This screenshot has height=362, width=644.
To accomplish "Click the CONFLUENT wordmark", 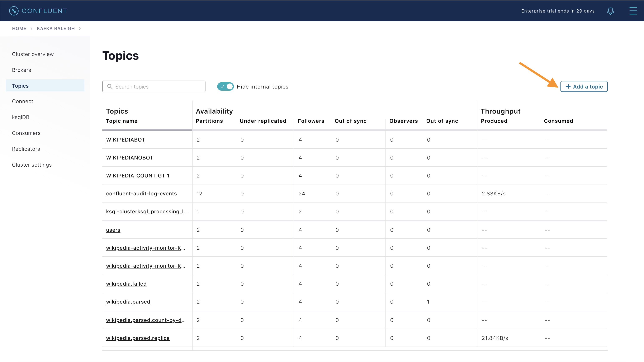I will tap(44, 11).
